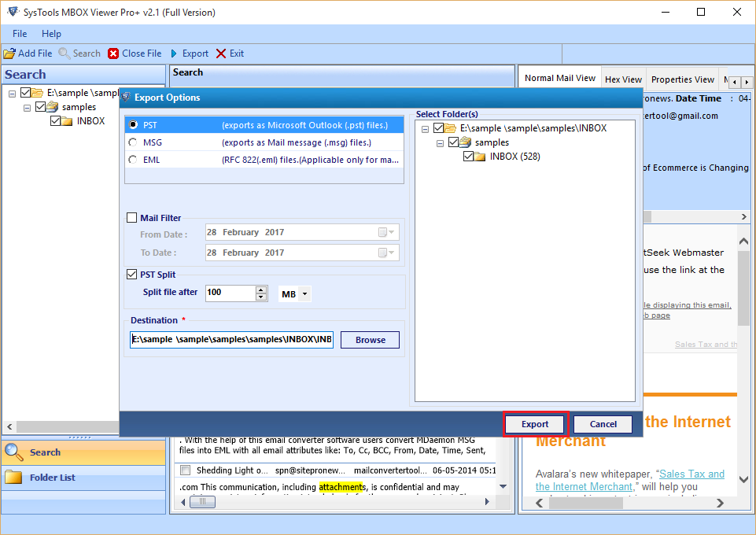Select the MSG export radio button

[133, 142]
